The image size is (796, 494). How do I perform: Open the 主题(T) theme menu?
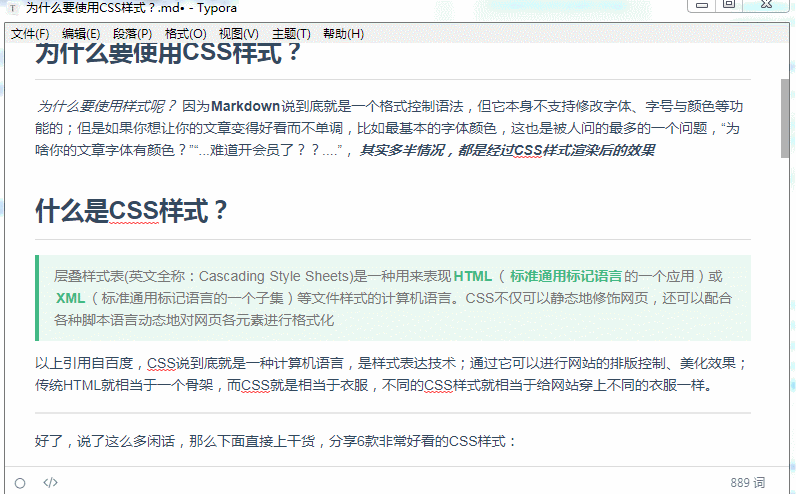[x=291, y=34]
